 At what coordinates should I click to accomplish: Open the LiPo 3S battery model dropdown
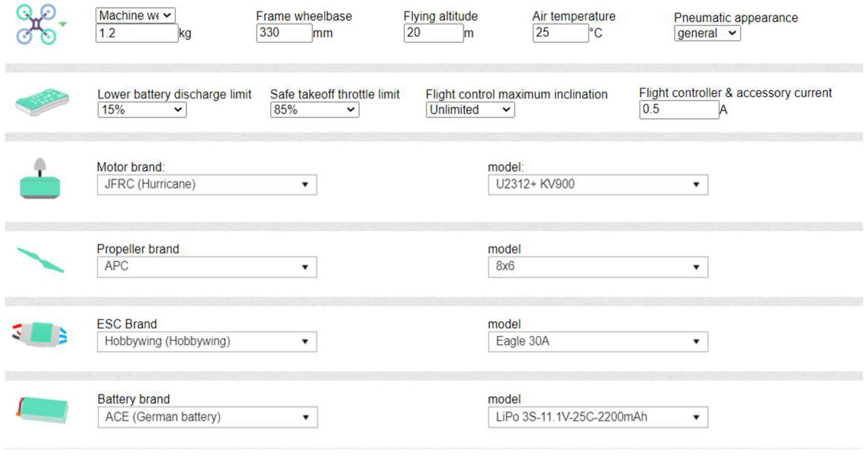[598, 417]
